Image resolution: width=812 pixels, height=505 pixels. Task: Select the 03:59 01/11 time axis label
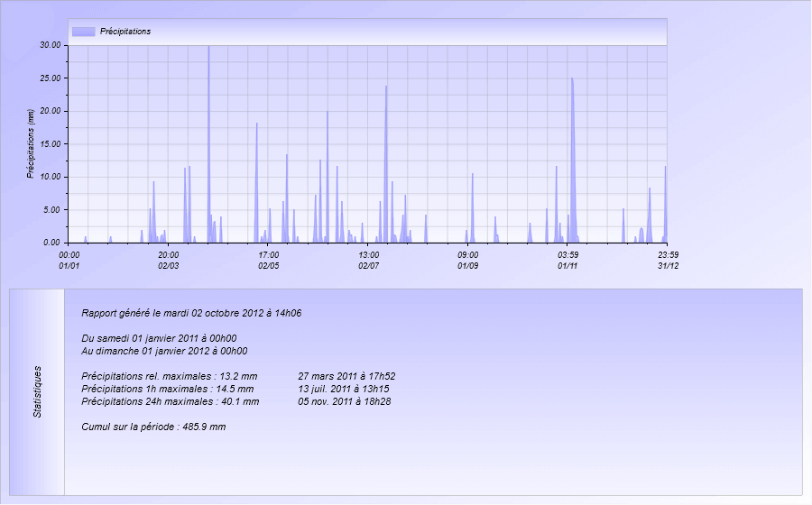tap(567, 261)
